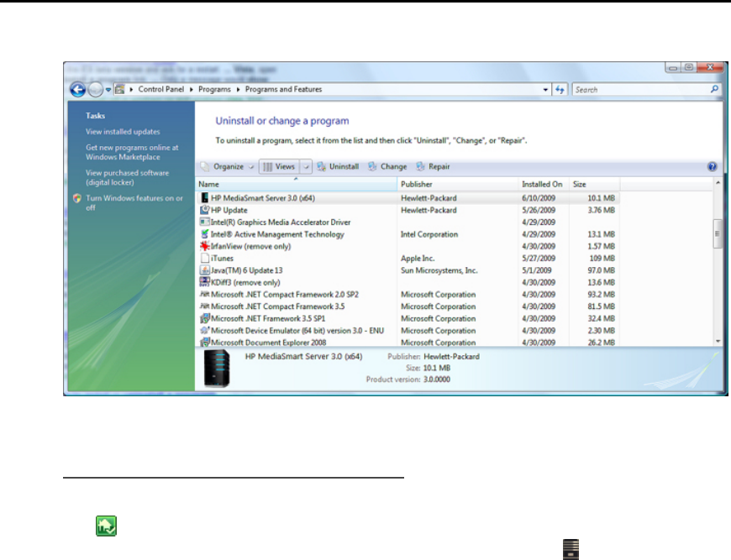731x560 pixels.
Task: Select Programs in the breadcrumb path
Action: click(214, 89)
